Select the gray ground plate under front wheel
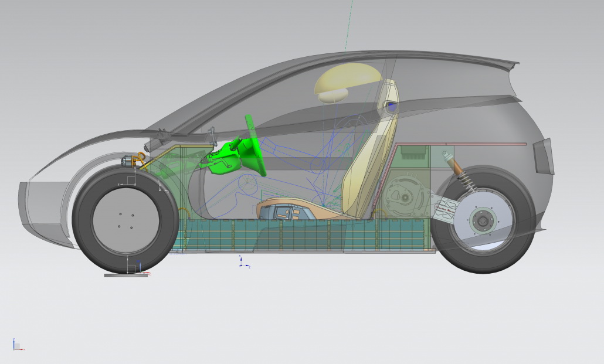The width and height of the screenshot is (604, 364). click(125, 275)
